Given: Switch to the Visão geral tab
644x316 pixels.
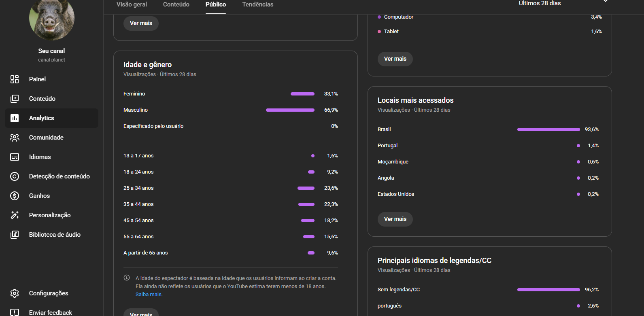Looking at the screenshot, I should pos(132,4).
